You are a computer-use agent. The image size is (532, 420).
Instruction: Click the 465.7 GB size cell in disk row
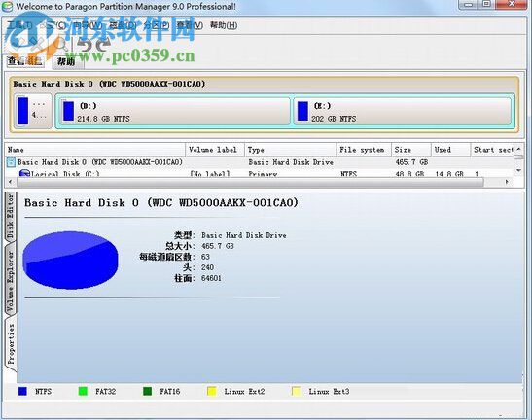point(411,162)
